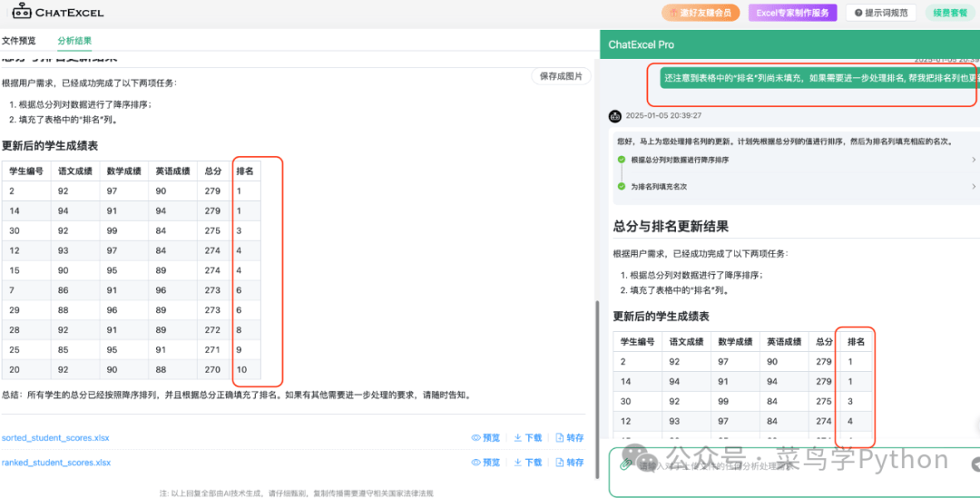
Task: Click the paperclip attachment icon in chat input
Action: (623, 465)
